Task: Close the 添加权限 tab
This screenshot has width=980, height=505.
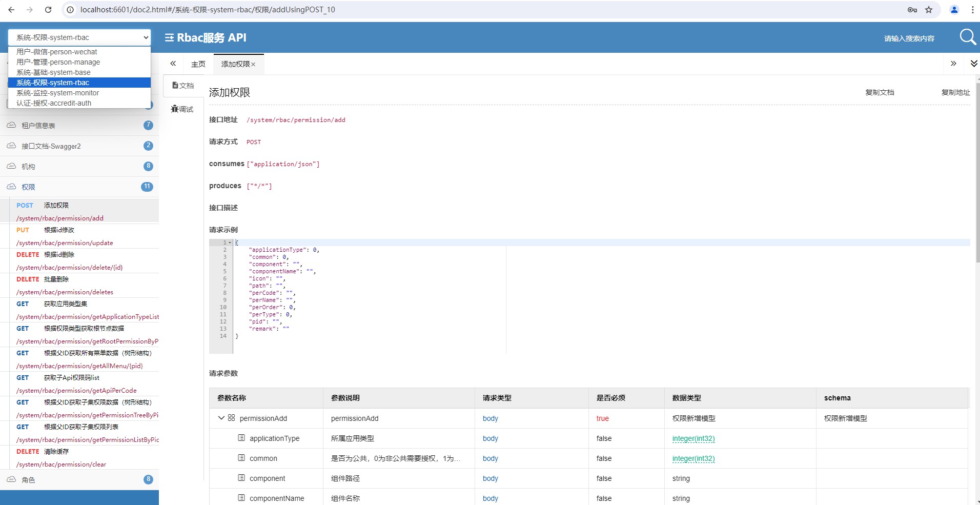Action: 253,65
